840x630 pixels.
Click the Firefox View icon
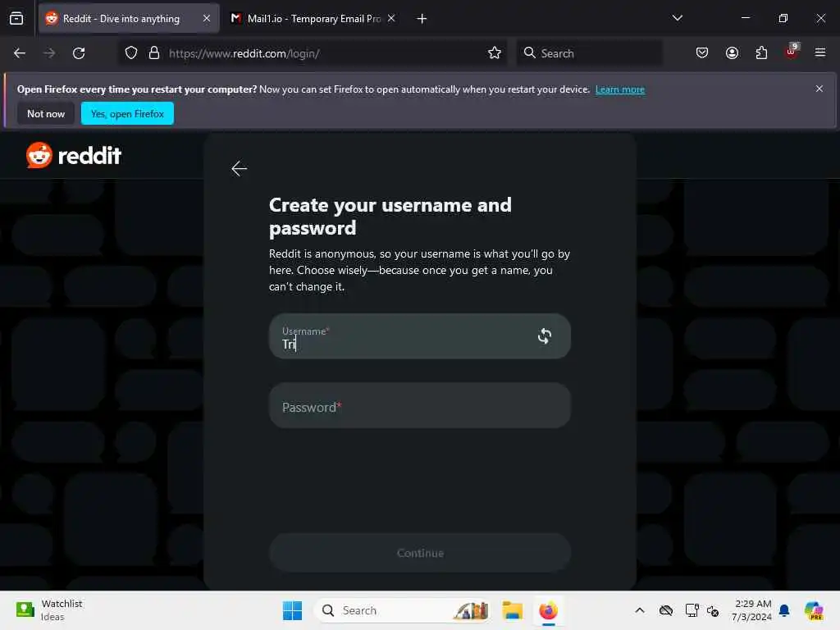[16, 18]
